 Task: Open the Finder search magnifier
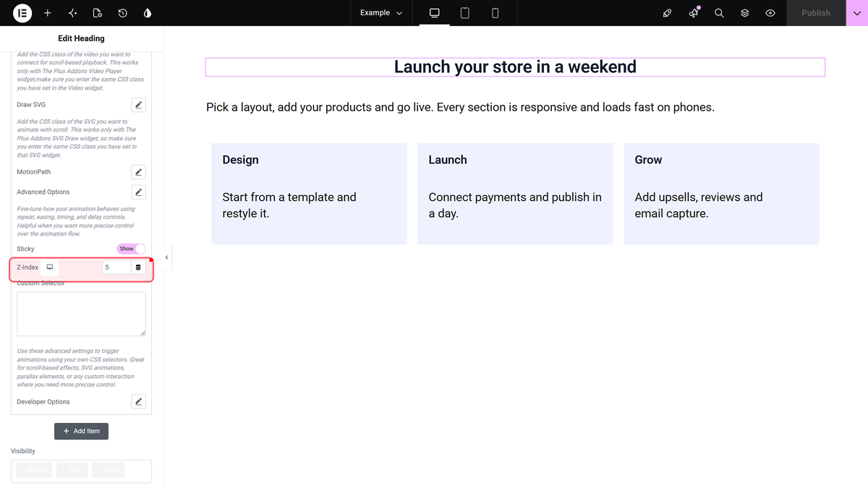(x=719, y=13)
